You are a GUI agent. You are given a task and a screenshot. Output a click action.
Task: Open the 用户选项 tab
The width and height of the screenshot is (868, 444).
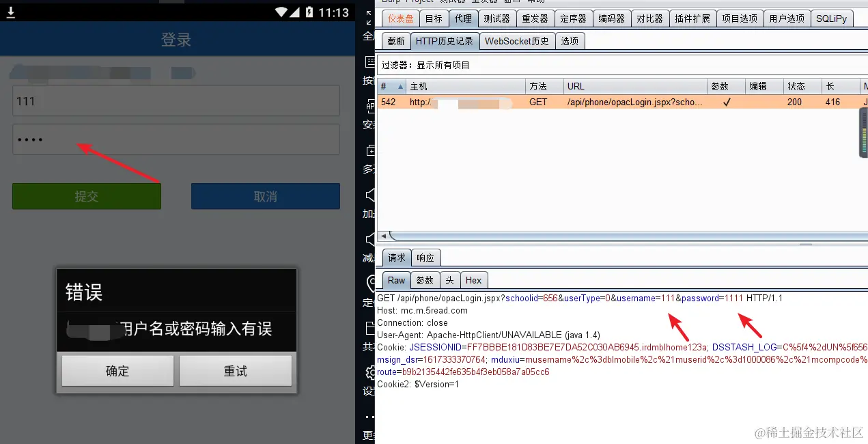coord(787,18)
